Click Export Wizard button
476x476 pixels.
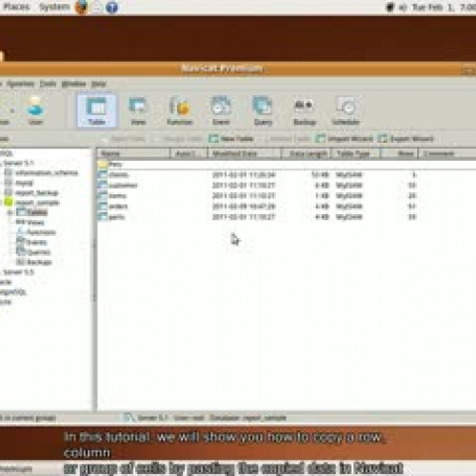pyautogui.click(x=406, y=139)
